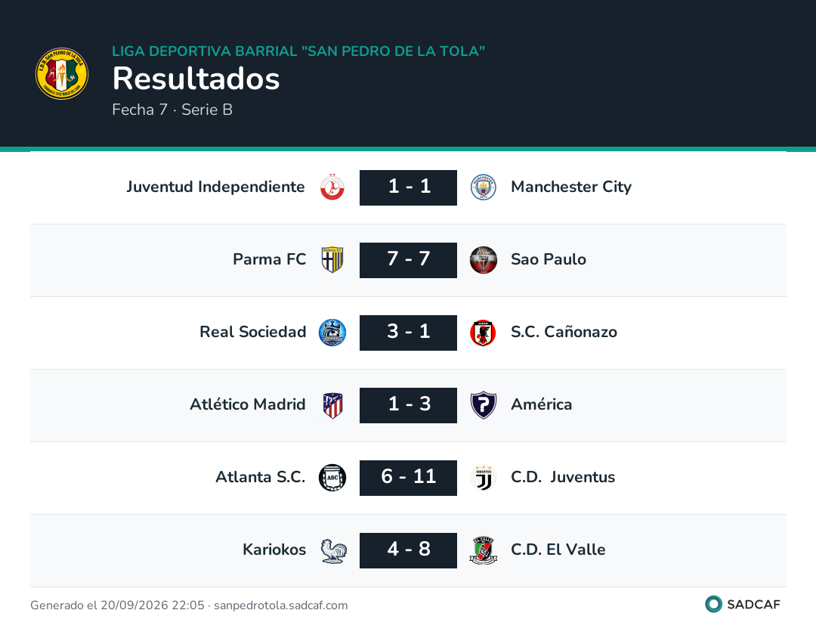
Task: Select the 7 - 7 score box
Action: pos(408,260)
